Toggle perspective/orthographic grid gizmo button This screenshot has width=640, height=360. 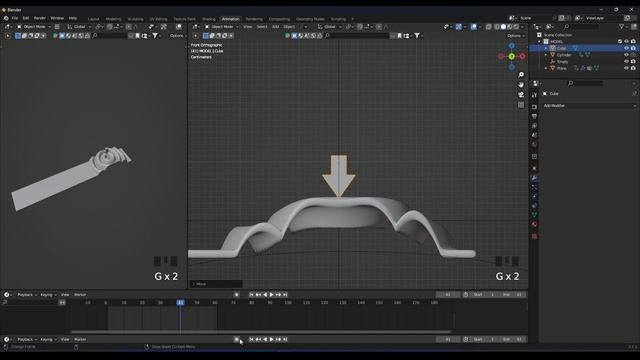click(x=521, y=105)
